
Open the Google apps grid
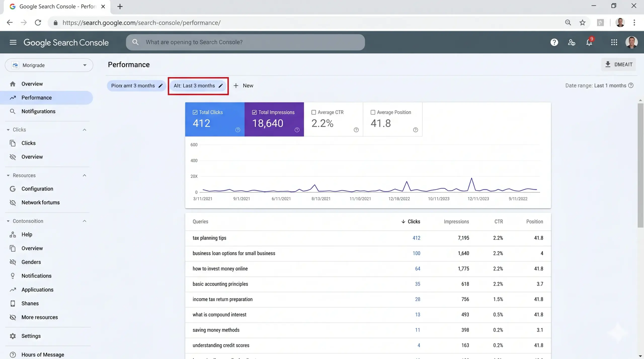coord(614,42)
